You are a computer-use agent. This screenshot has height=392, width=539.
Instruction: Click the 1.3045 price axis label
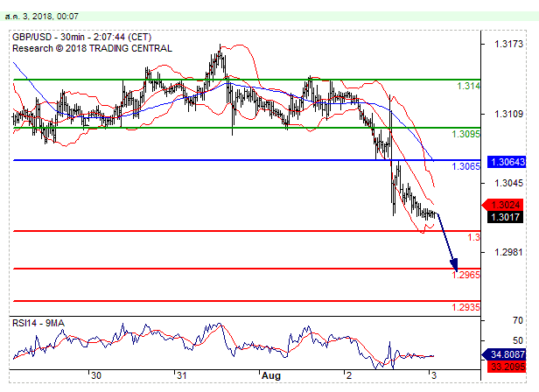point(508,183)
